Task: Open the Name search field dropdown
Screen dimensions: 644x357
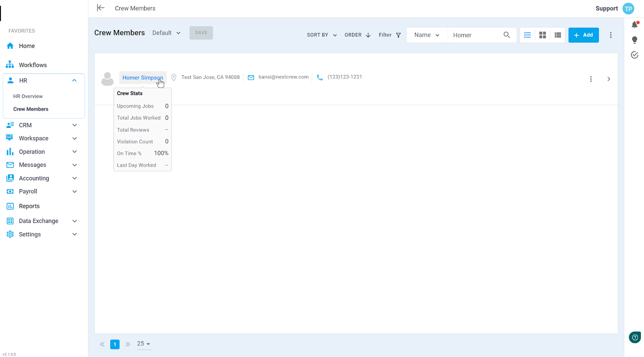Action: pos(427,35)
